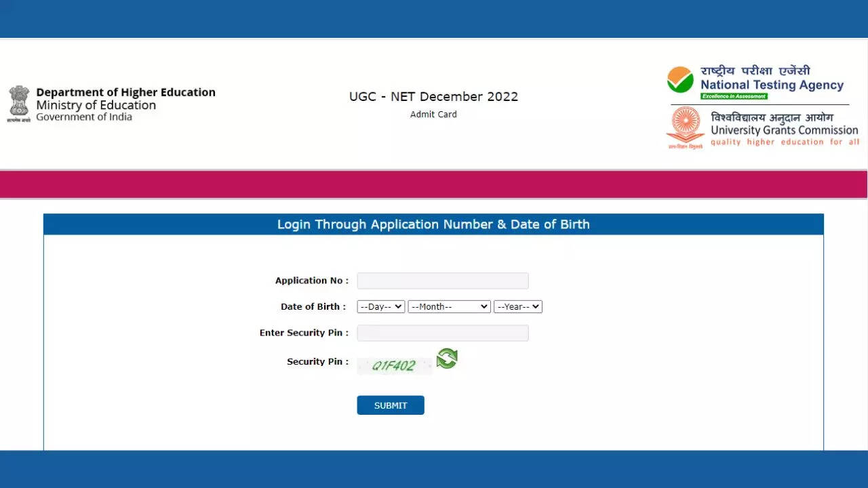Click the National Testing Agency checkmark logo
868x488 pixels.
coord(680,80)
